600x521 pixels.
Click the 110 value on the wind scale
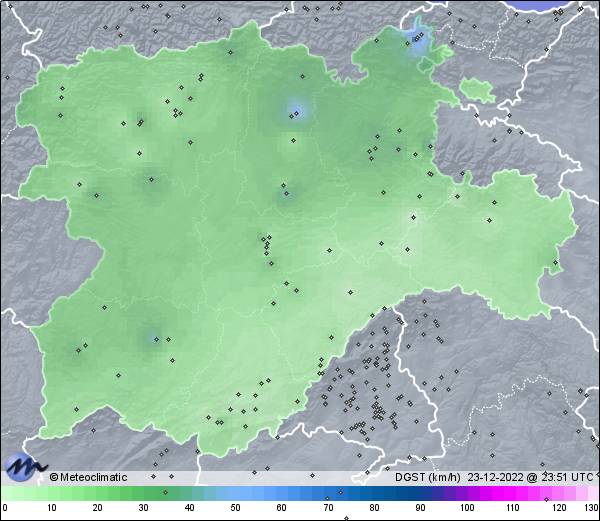click(513, 508)
